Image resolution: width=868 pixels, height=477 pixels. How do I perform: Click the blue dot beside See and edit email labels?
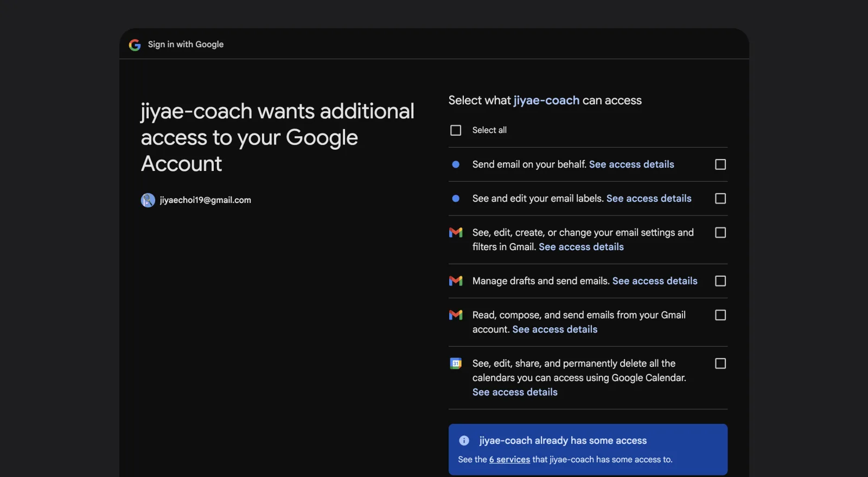[456, 199]
